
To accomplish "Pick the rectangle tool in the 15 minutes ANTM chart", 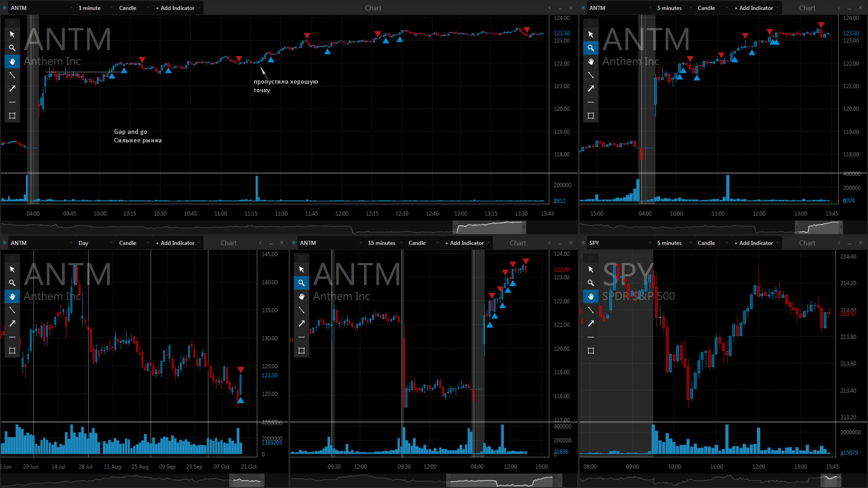I will (x=302, y=351).
